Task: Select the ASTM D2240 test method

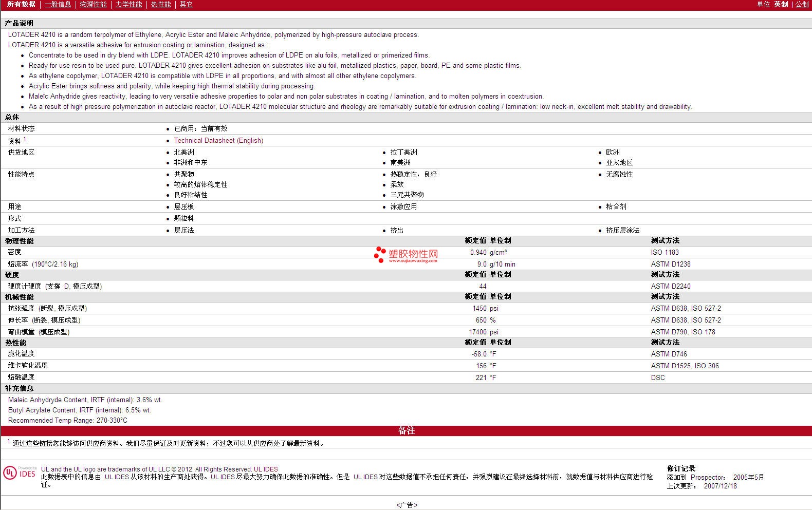Action: tap(671, 287)
